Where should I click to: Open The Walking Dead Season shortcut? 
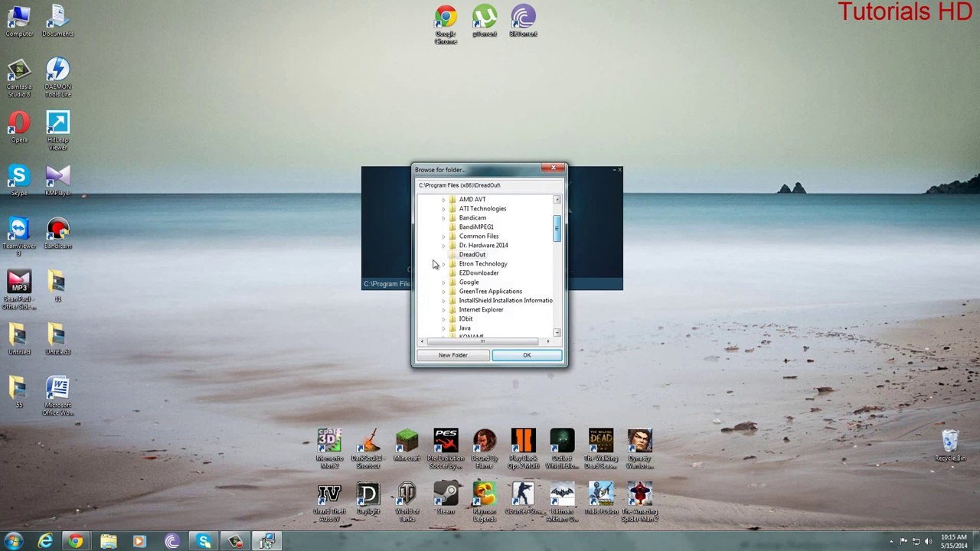click(x=601, y=449)
